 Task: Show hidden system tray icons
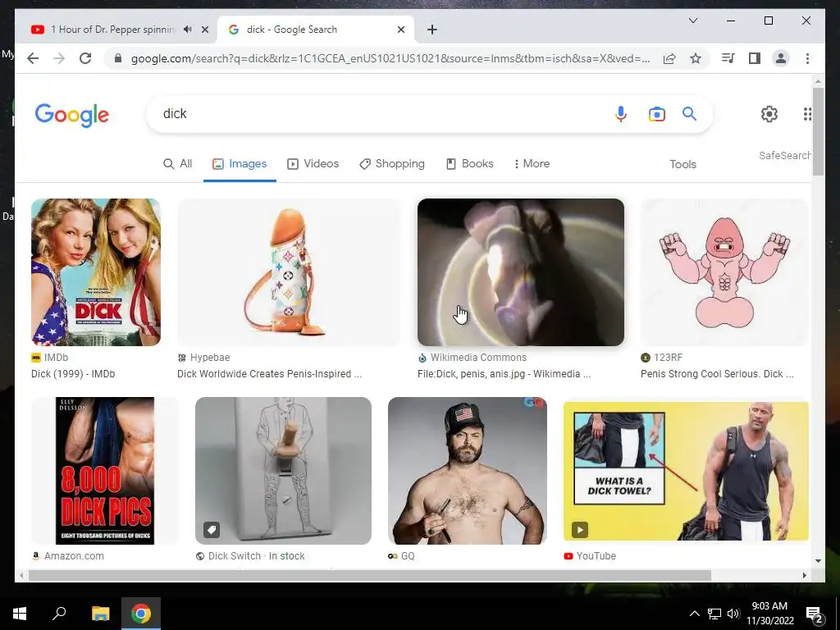[694, 614]
